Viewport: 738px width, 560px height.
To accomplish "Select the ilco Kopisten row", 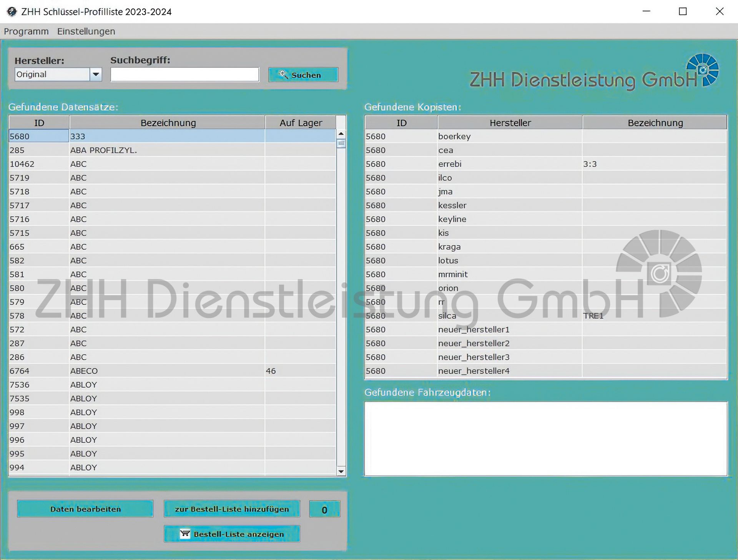I will (x=546, y=178).
